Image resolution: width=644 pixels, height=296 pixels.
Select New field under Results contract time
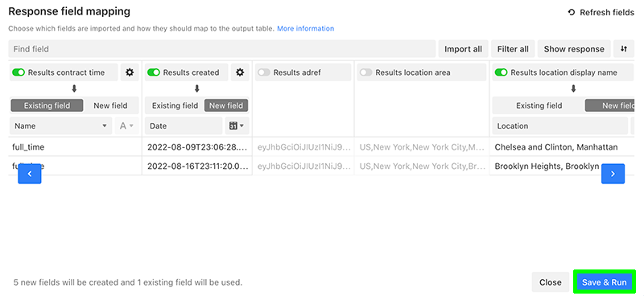coord(110,105)
